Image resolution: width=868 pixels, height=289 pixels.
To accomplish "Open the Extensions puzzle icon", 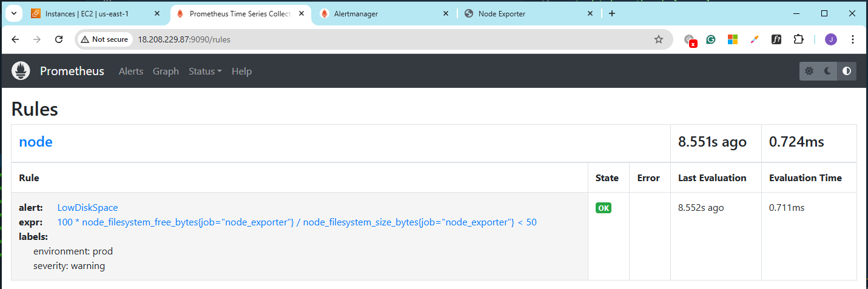I will (x=799, y=39).
